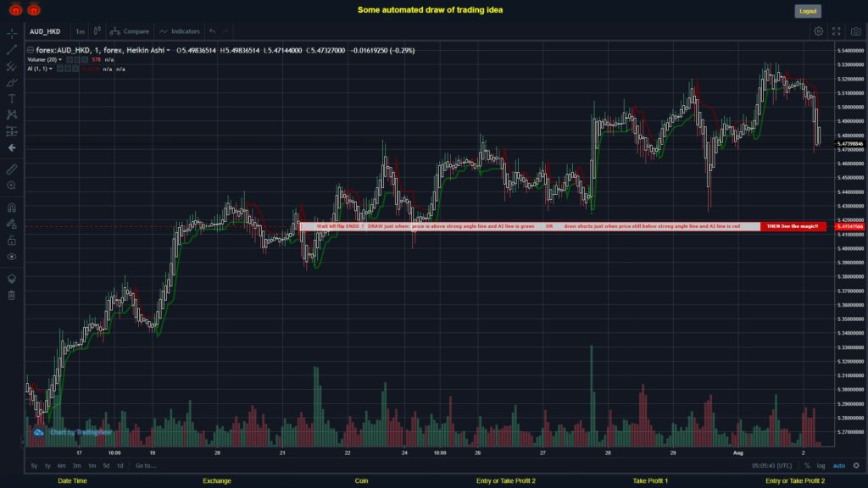Click the low price value L5.47144000
Image resolution: width=868 pixels, height=488 pixels.
tap(283, 50)
